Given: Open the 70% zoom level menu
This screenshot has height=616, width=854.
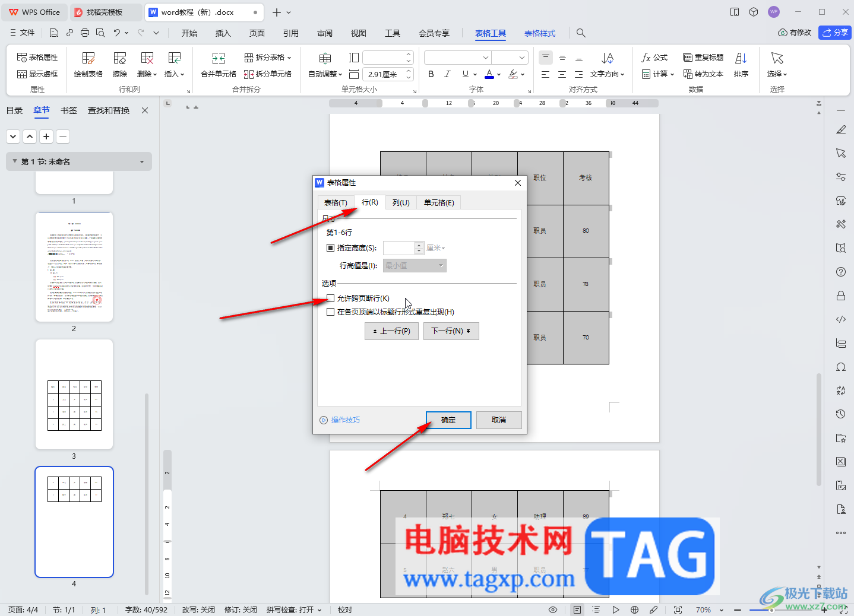Looking at the screenshot, I should point(710,610).
